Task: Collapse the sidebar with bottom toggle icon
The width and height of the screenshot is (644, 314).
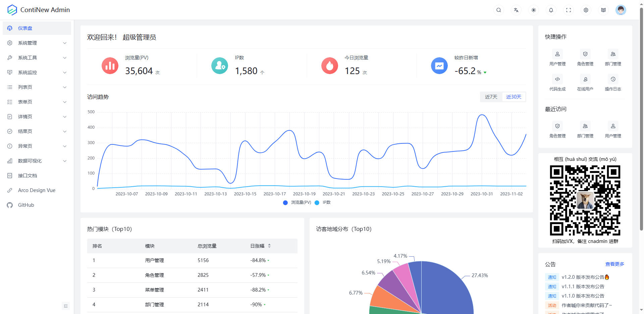Action: [66, 306]
